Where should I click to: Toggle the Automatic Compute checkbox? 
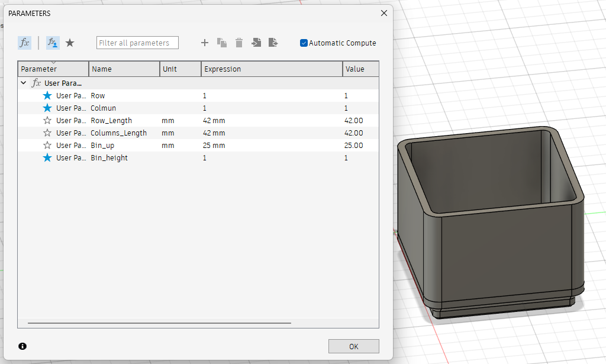[x=304, y=43]
